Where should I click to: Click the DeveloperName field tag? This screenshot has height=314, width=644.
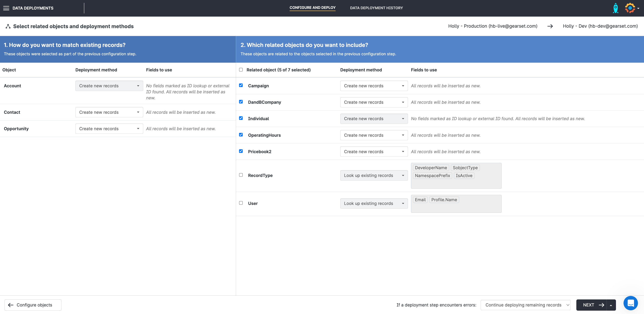click(x=431, y=168)
